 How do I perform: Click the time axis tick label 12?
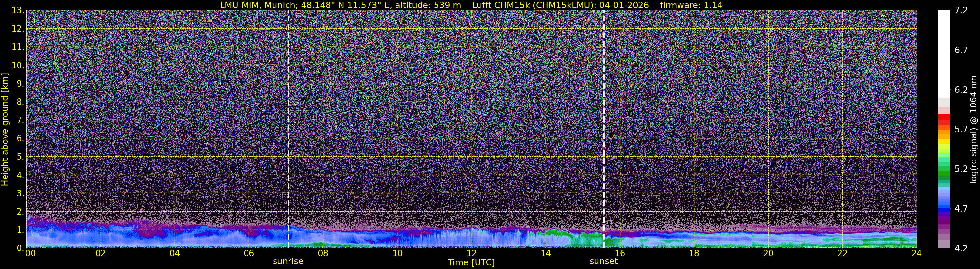click(x=471, y=254)
